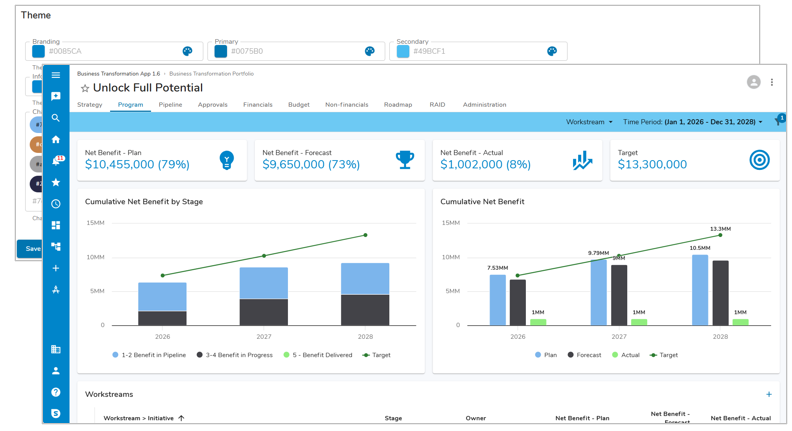Viewport: 792px width, 431px height.
Task: Open the clock recent-items sidebar icon
Action: [56, 204]
